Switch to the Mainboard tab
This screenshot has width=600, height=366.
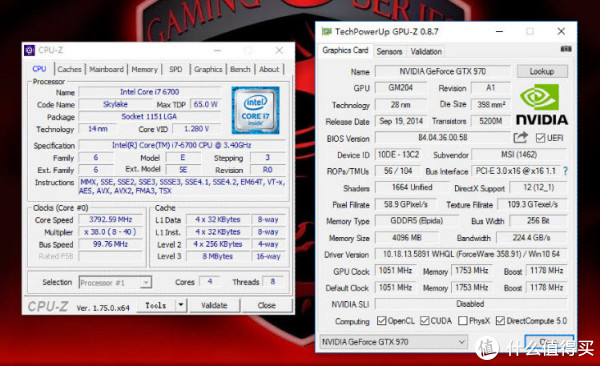coord(106,69)
